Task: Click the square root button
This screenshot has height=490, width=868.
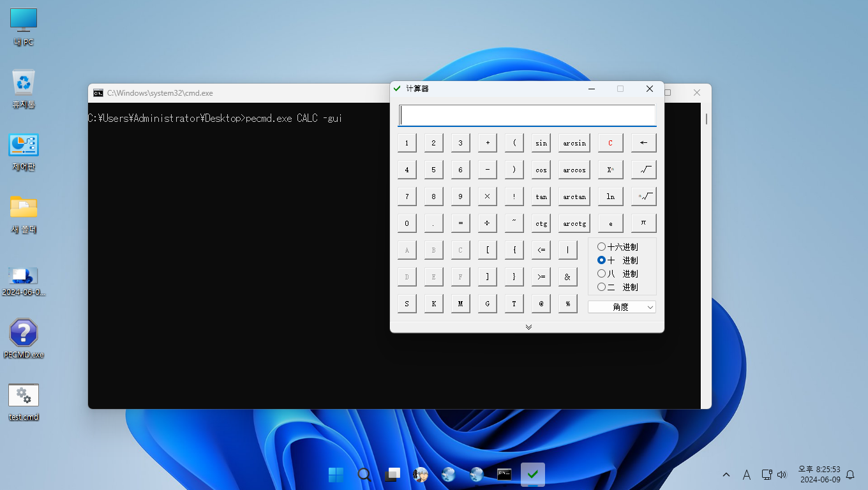Action: click(643, 170)
